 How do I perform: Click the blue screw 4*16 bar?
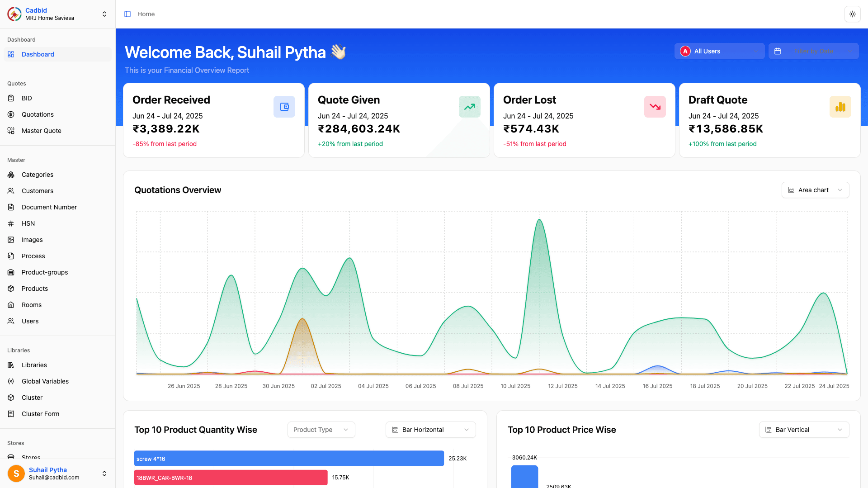coord(289,459)
